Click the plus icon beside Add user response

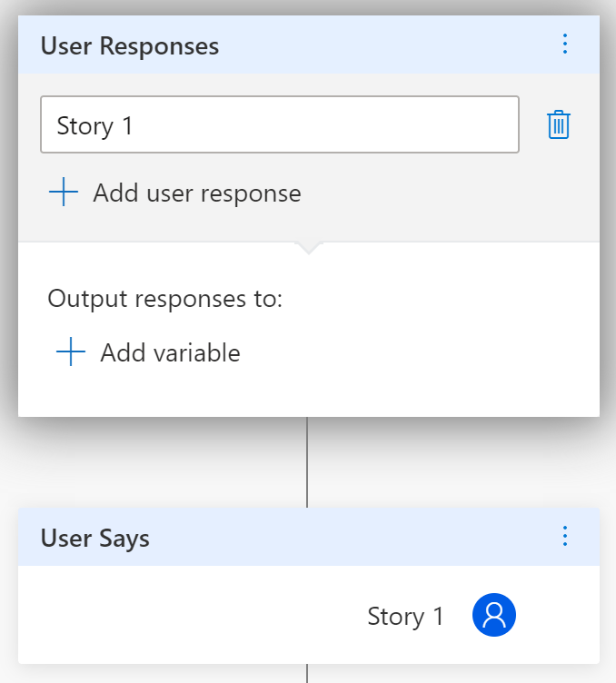coord(64,193)
